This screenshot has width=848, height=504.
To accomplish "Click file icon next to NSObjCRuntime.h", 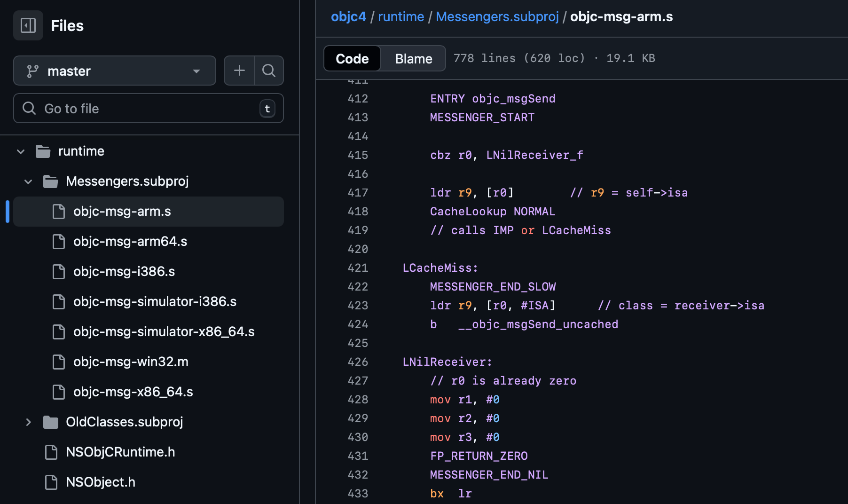I will tap(51, 452).
